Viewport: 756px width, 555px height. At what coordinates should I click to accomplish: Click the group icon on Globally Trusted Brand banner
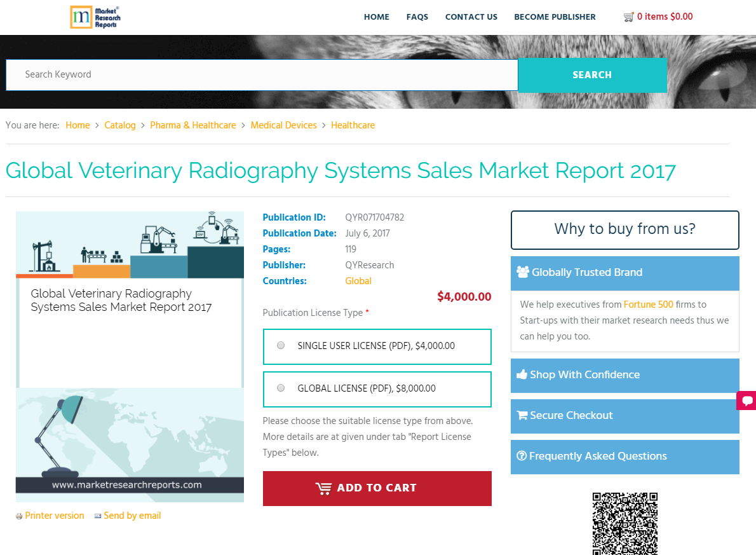point(523,272)
